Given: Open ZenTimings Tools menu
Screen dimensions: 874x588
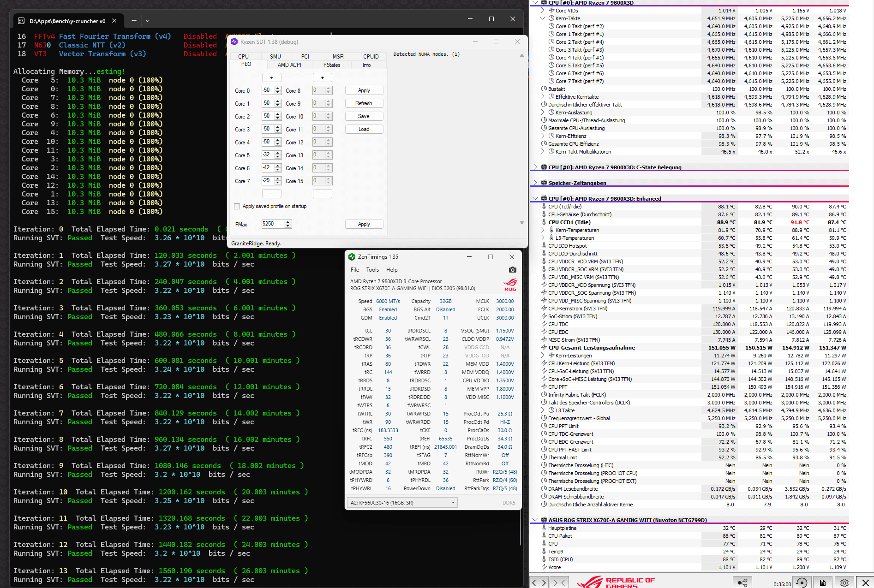Looking at the screenshot, I should 372,270.
